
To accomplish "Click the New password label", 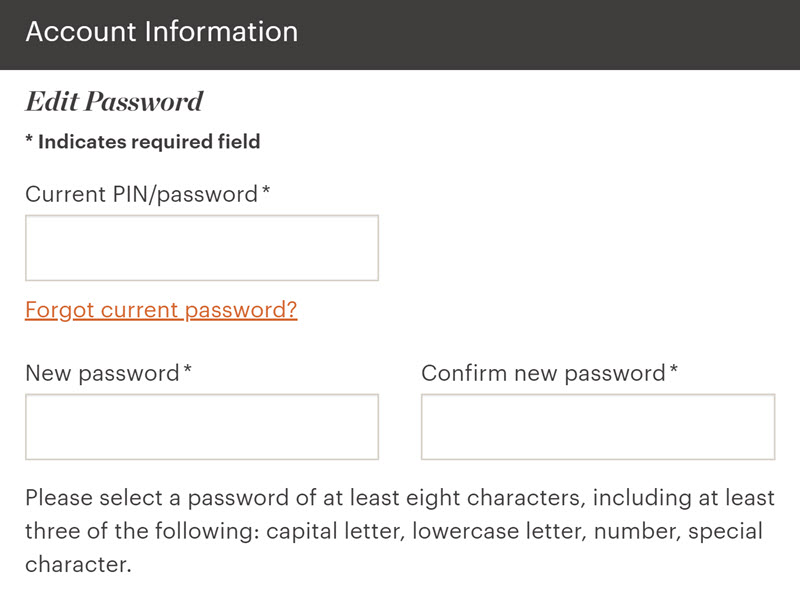I will (102, 374).
